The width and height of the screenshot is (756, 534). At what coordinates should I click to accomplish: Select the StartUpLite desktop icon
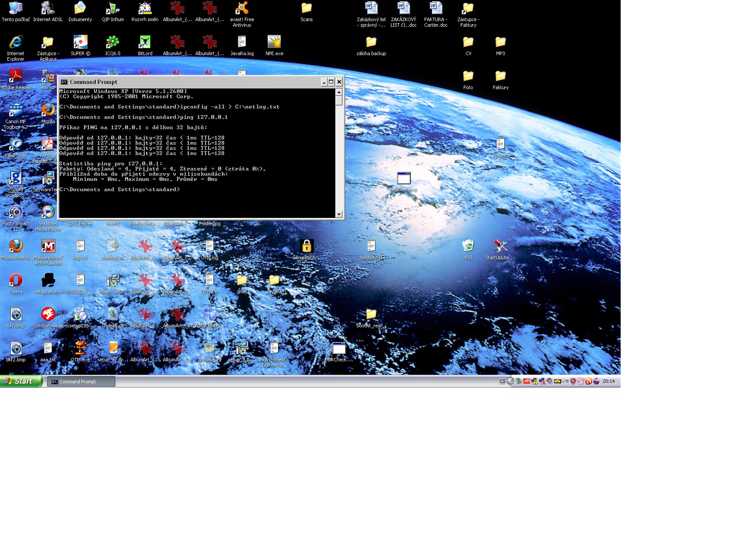[x=500, y=246]
